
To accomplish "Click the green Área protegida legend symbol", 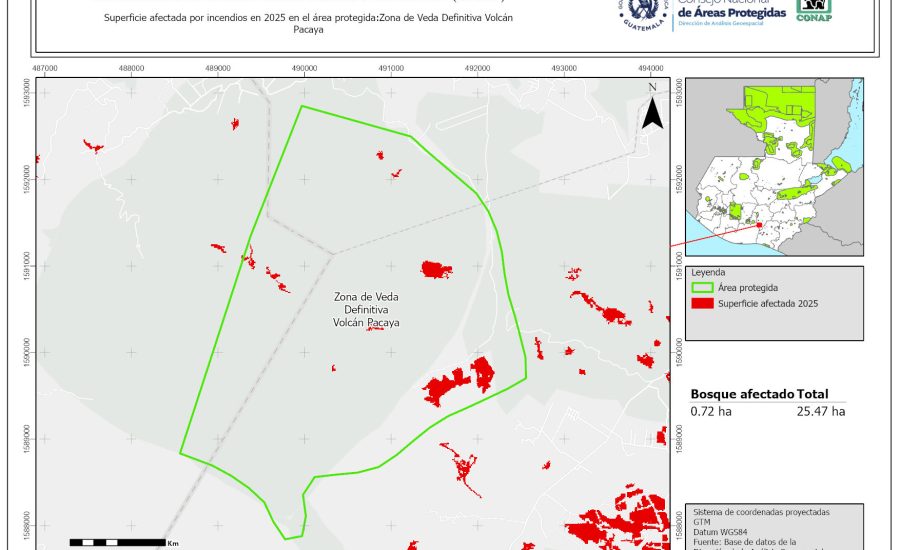I will (701, 287).
